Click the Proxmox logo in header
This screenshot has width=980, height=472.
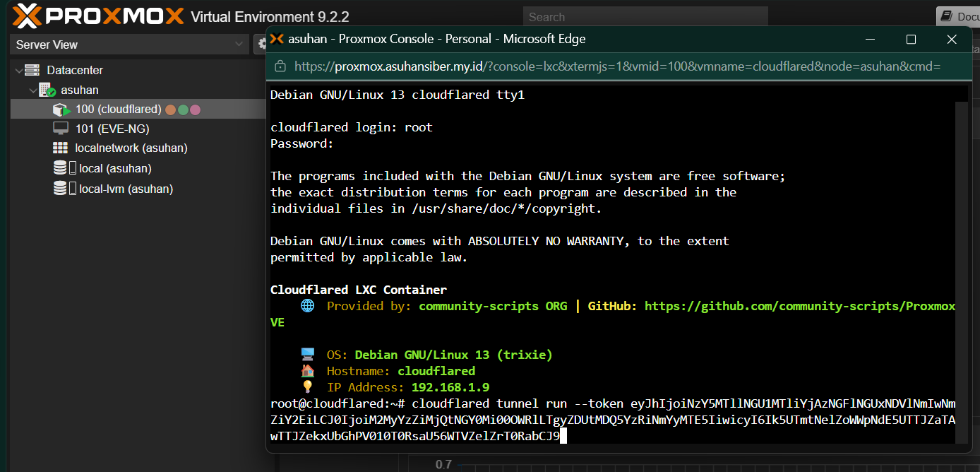click(x=98, y=16)
